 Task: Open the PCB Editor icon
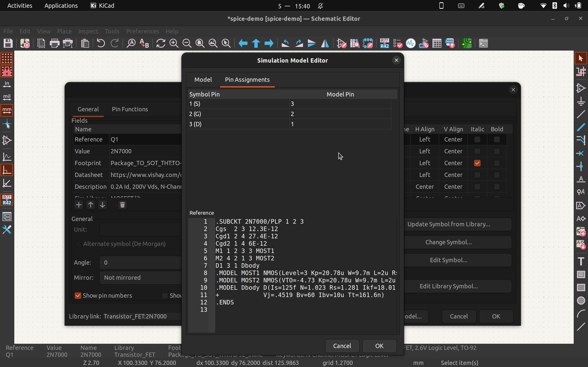pos(467,43)
